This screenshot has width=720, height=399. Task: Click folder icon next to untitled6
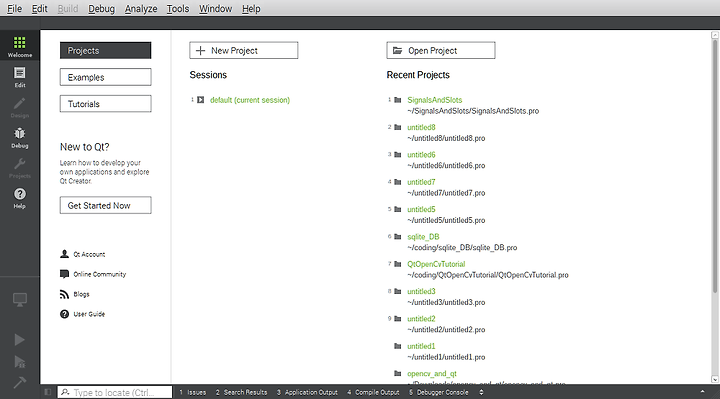[398, 155]
